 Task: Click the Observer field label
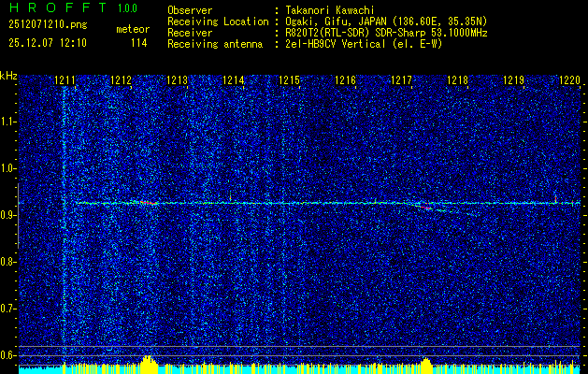click(x=190, y=10)
